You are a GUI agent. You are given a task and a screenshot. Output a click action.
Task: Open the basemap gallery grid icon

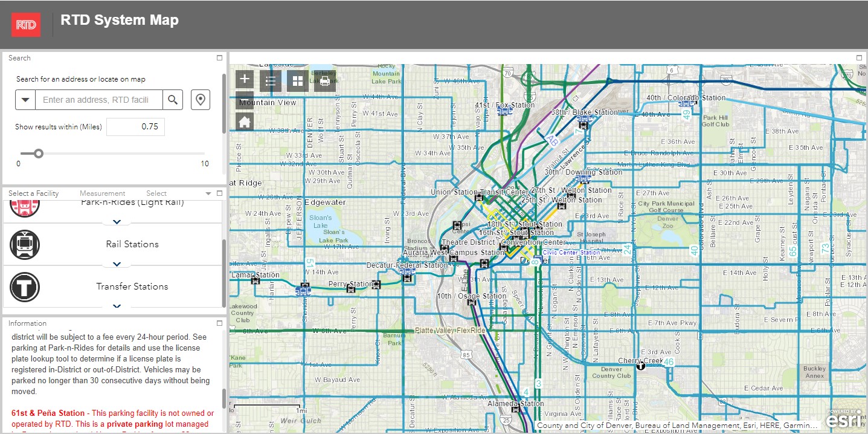297,80
